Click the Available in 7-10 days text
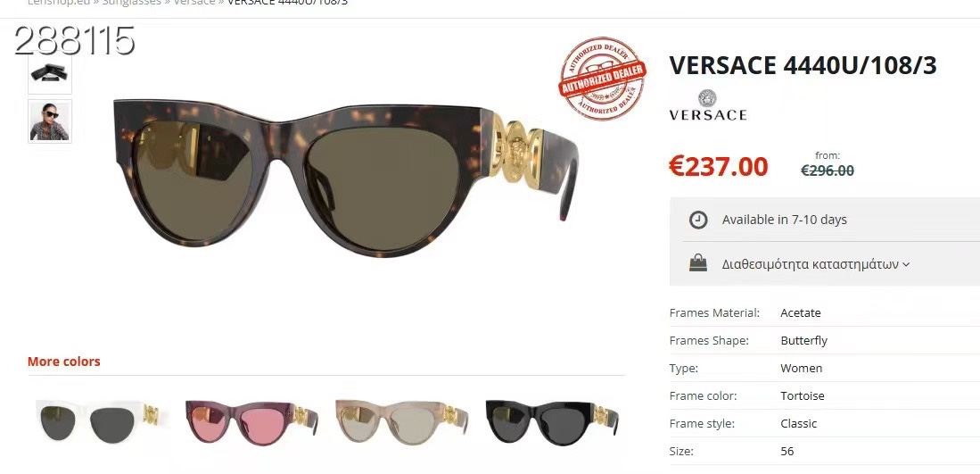 click(785, 220)
